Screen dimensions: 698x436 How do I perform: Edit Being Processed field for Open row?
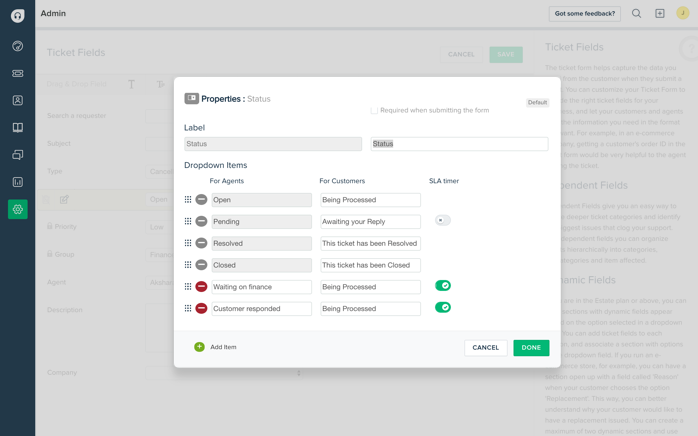tap(370, 200)
